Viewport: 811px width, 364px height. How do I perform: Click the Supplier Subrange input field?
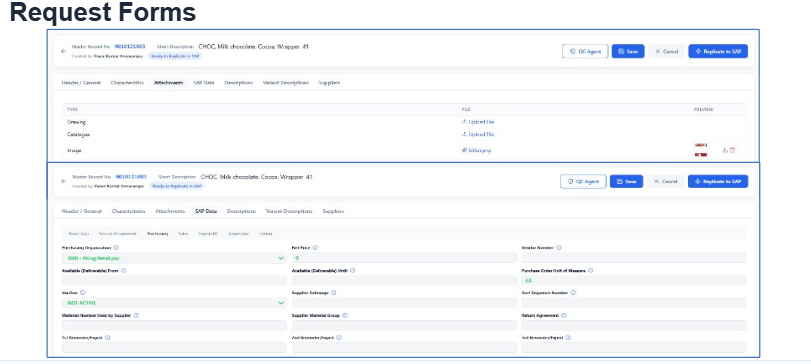pyautogui.click(x=404, y=303)
